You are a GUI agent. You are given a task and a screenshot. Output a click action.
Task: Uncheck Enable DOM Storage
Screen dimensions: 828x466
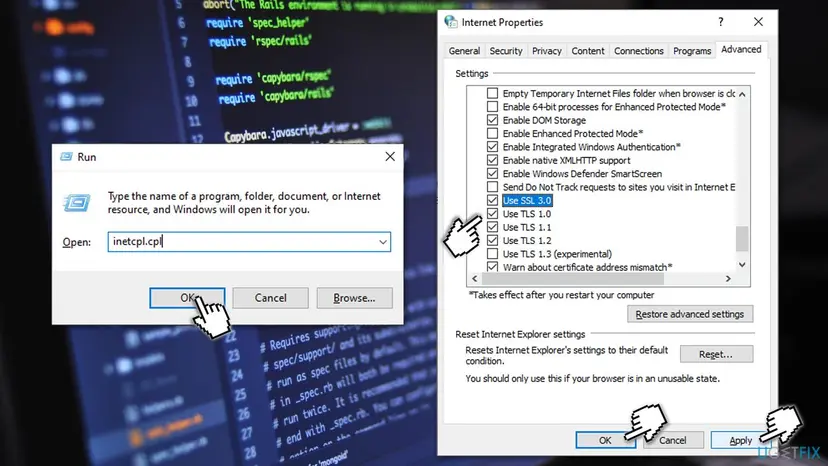coord(492,120)
